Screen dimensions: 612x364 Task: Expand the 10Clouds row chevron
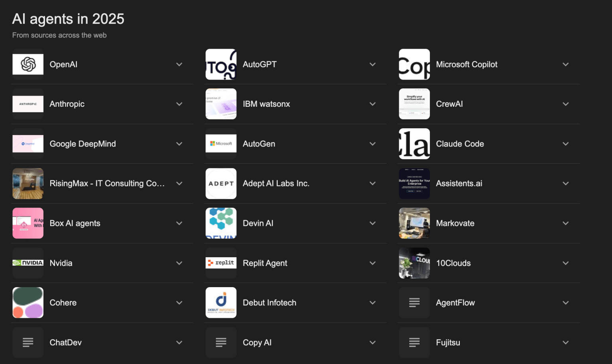[566, 263]
